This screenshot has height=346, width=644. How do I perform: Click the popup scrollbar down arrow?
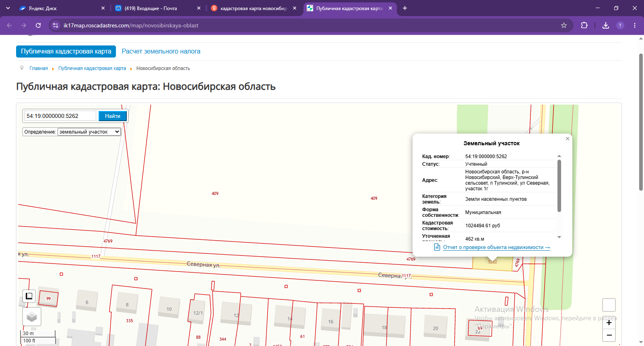[559, 237]
